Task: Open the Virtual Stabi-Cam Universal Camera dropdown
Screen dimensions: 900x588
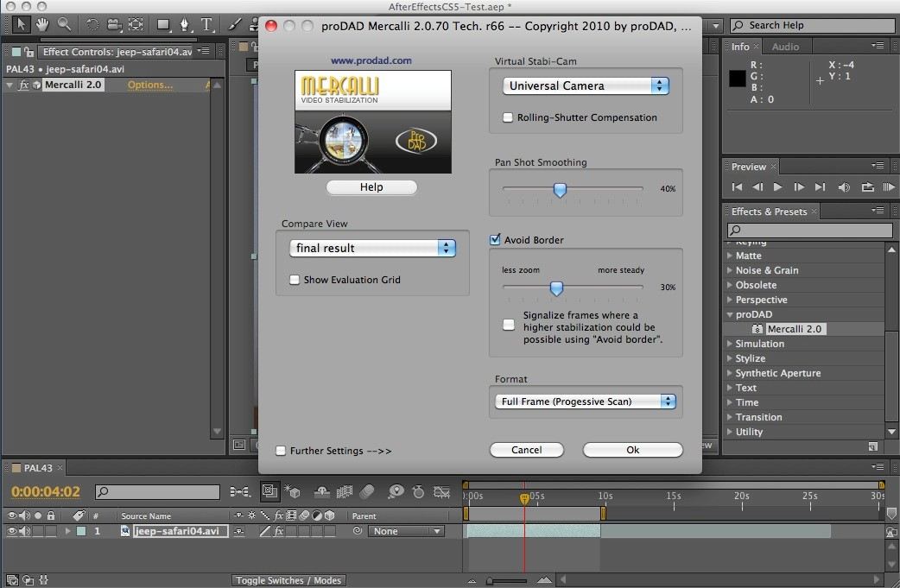Action: (x=586, y=86)
